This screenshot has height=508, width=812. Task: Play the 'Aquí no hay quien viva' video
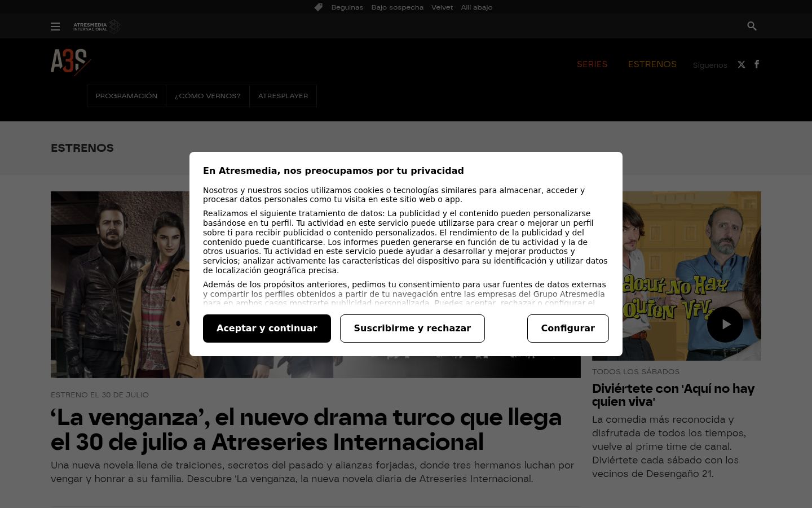[725, 324]
